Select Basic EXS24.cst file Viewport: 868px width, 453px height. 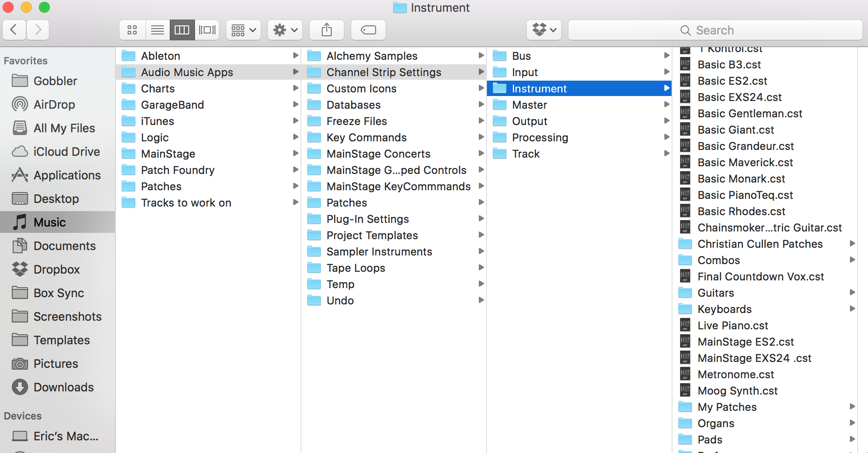coord(765,97)
